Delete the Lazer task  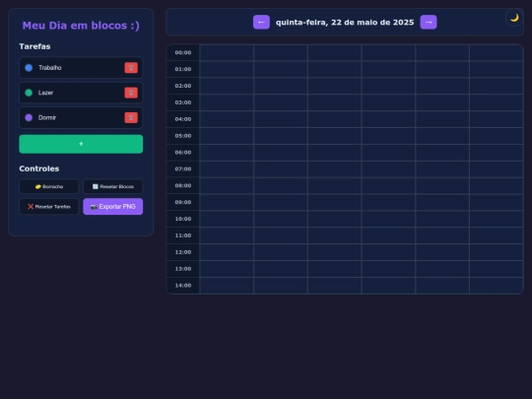click(131, 93)
